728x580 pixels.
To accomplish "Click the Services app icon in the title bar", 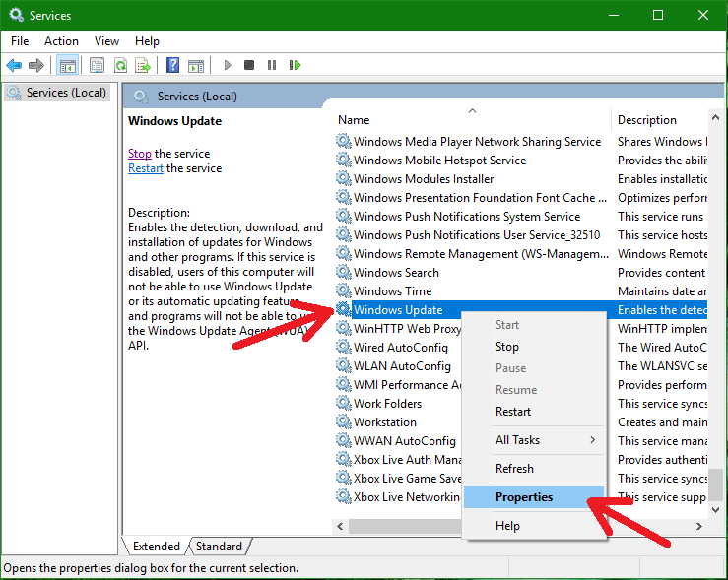I will (x=16, y=15).
